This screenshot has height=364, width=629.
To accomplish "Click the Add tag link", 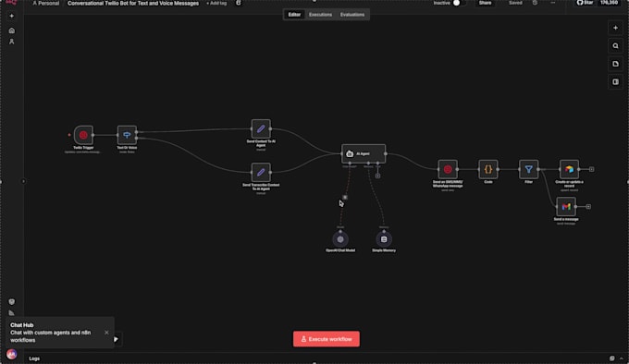I will 216,3.
